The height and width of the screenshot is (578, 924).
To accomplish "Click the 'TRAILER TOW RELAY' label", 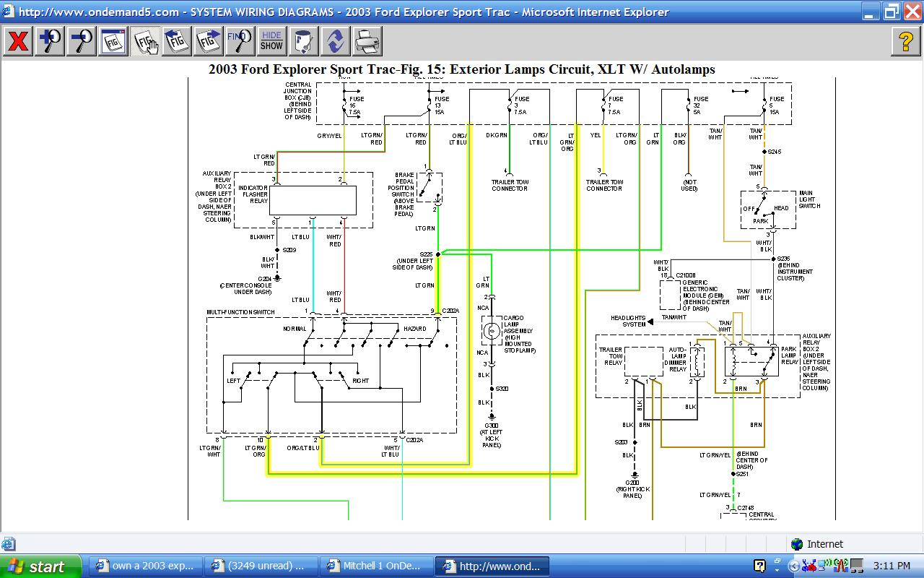I will [610, 356].
